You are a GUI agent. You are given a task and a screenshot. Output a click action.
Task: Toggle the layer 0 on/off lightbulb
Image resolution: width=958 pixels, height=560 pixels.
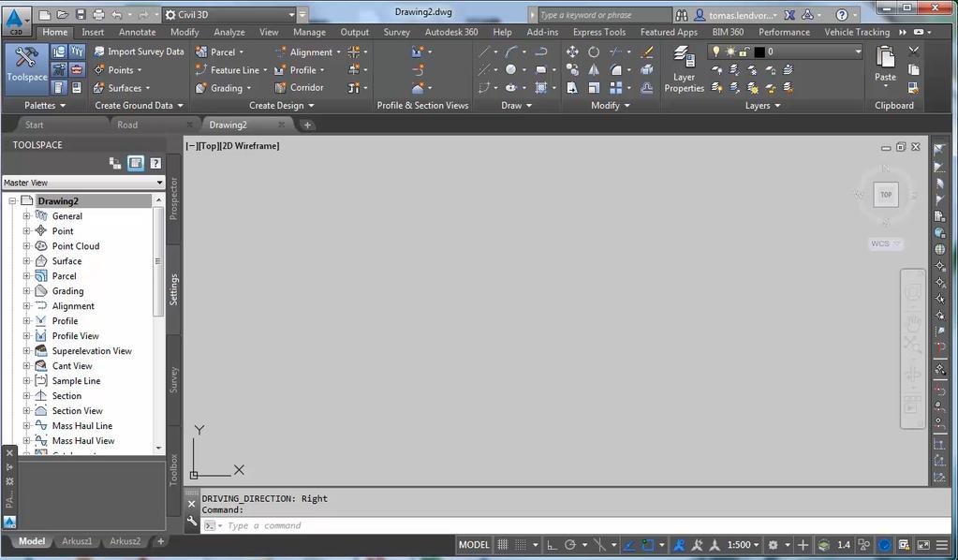click(716, 52)
